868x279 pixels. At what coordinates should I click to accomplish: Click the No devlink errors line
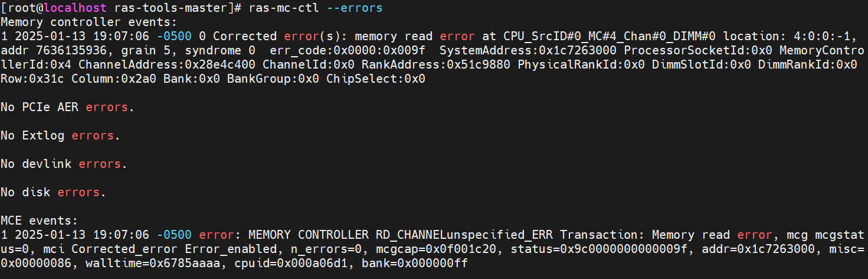(x=64, y=164)
